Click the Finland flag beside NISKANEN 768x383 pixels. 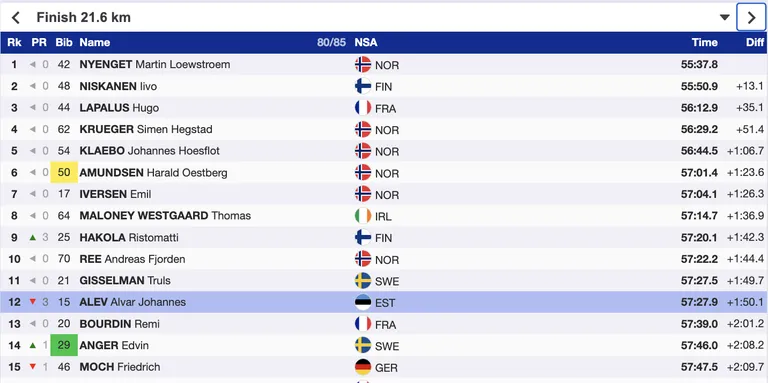363,86
